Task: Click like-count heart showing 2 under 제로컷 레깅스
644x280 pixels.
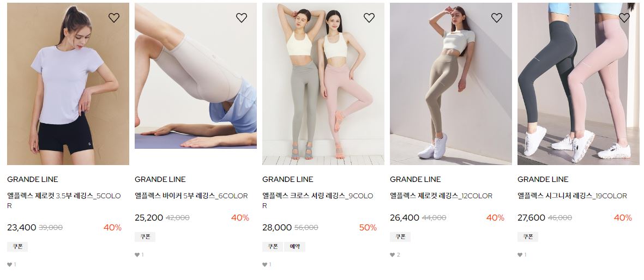Action: click(392, 254)
